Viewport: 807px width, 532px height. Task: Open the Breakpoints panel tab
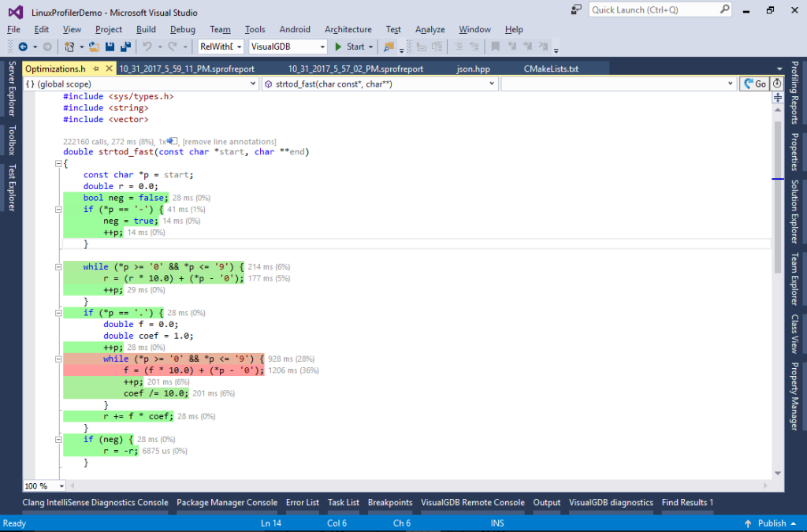pyautogui.click(x=390, y=502)
